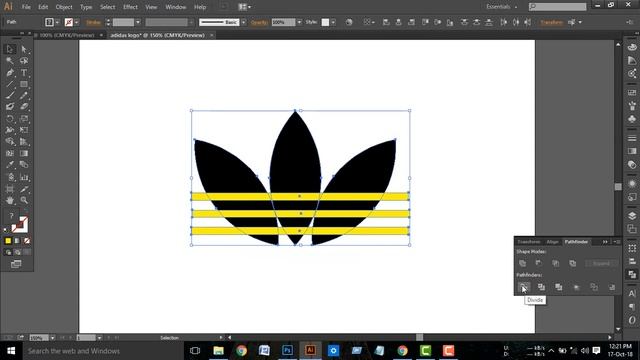Click the Trim pathfinder button
640x360 pixels.
(541, 287)
